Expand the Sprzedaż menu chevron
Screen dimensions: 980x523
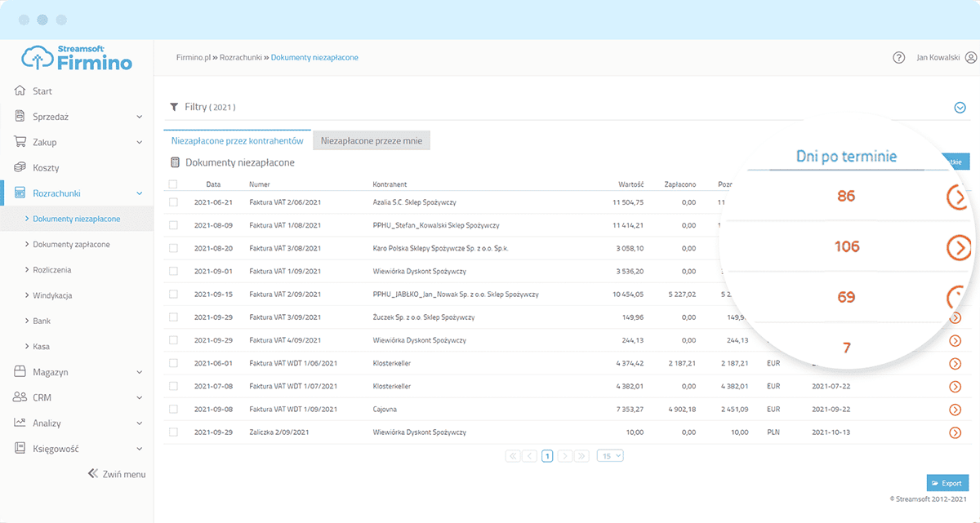[140, 117]
